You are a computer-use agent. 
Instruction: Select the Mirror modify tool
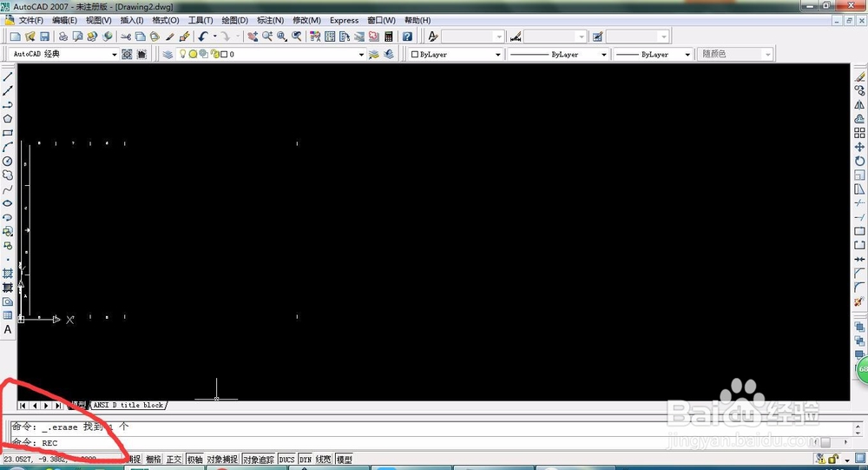point(859,105)
